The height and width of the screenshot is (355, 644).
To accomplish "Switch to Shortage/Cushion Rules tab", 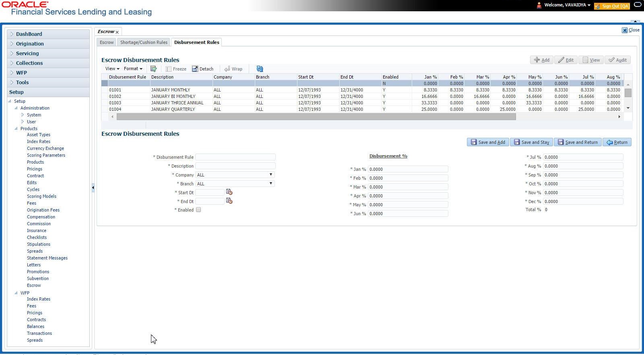I will point(144,42).
